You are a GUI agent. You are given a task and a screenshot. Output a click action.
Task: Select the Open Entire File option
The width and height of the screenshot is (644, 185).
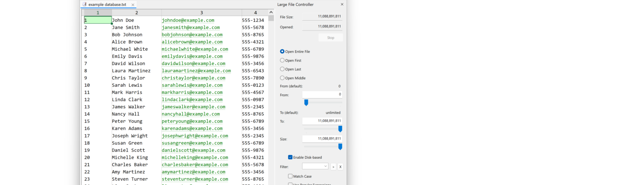click(282, 52)
